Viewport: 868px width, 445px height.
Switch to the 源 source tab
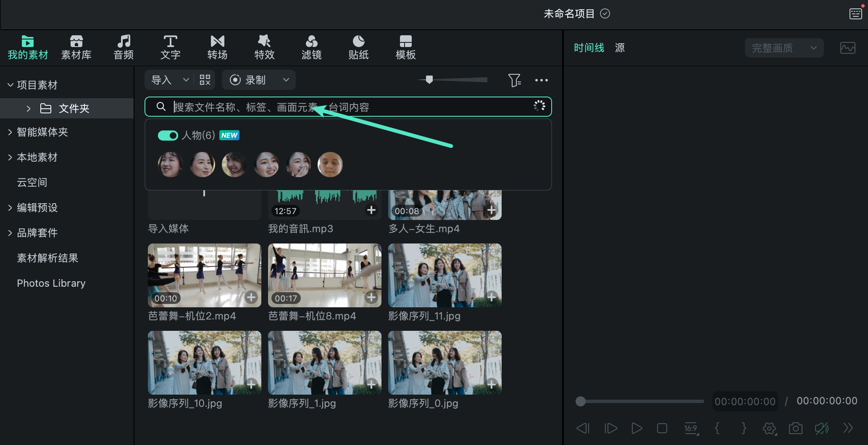620,48
